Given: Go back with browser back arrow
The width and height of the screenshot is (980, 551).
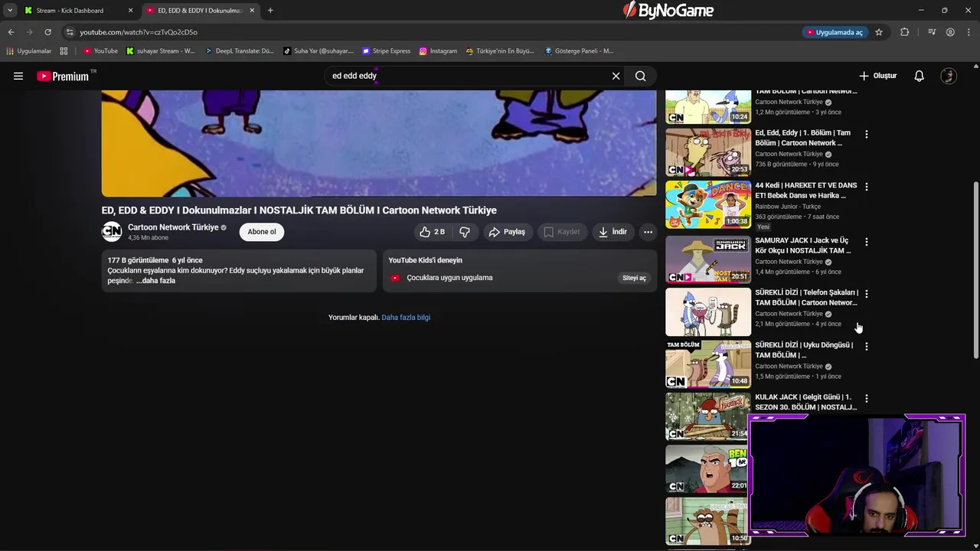Looking at the screenshot, I should 11,32.
